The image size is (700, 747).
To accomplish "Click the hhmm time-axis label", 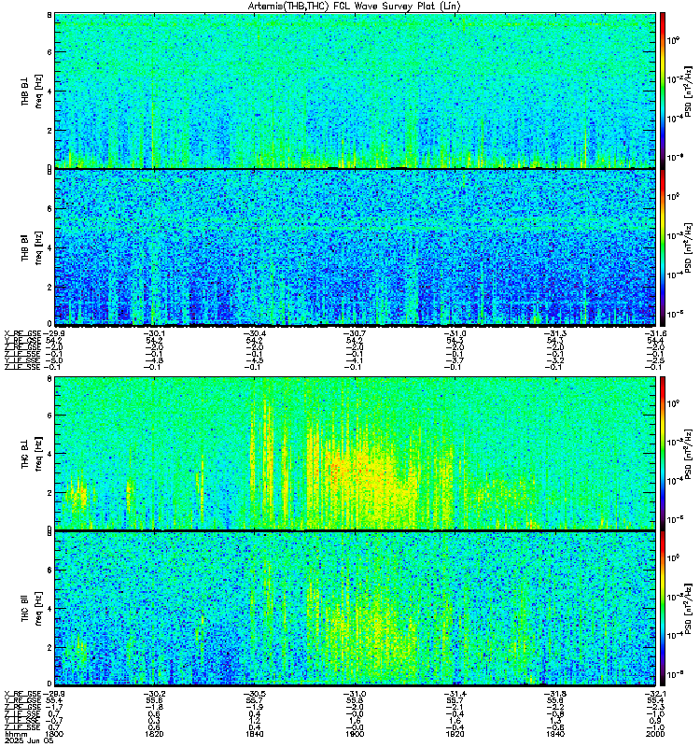I will 15,734.
